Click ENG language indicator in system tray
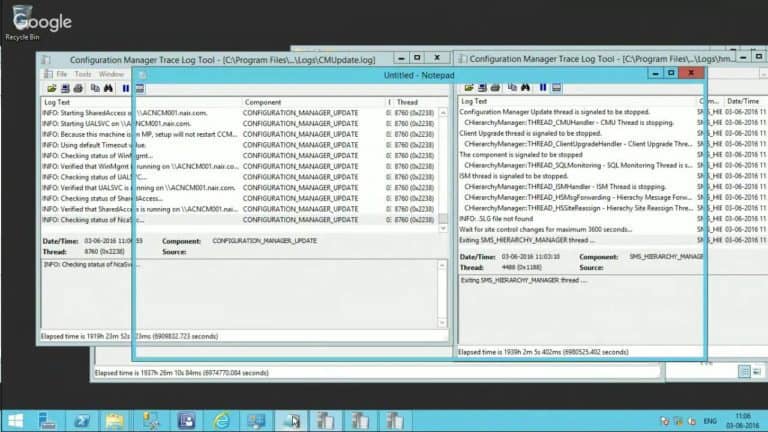Viewport: 768px width, 432px height. pos(710,421)
